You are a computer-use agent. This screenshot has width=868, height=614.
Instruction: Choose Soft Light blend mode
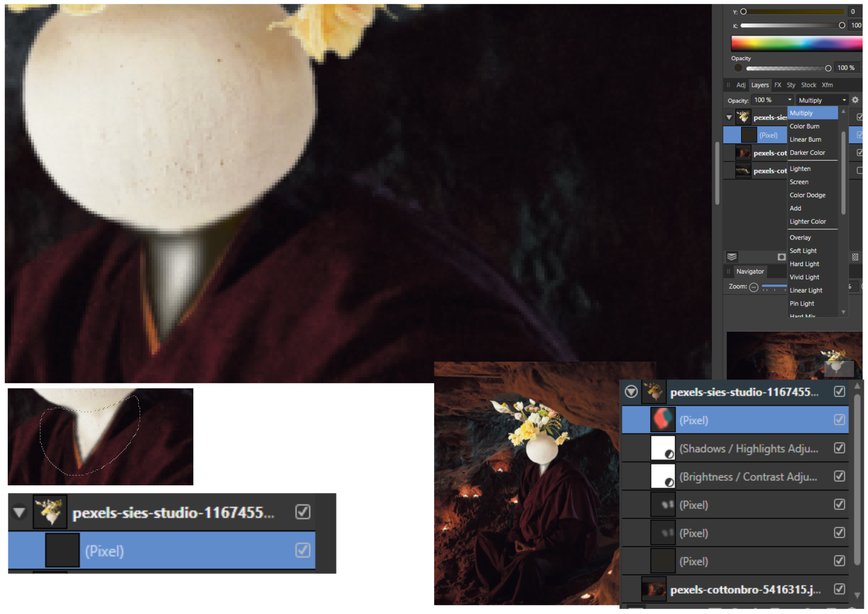[x=803, y=251]
